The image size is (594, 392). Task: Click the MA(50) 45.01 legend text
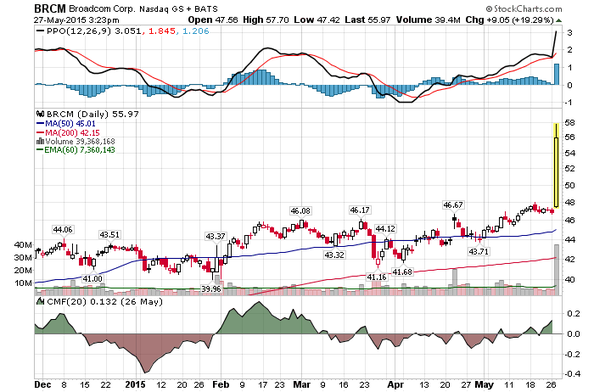coord(70,123)
